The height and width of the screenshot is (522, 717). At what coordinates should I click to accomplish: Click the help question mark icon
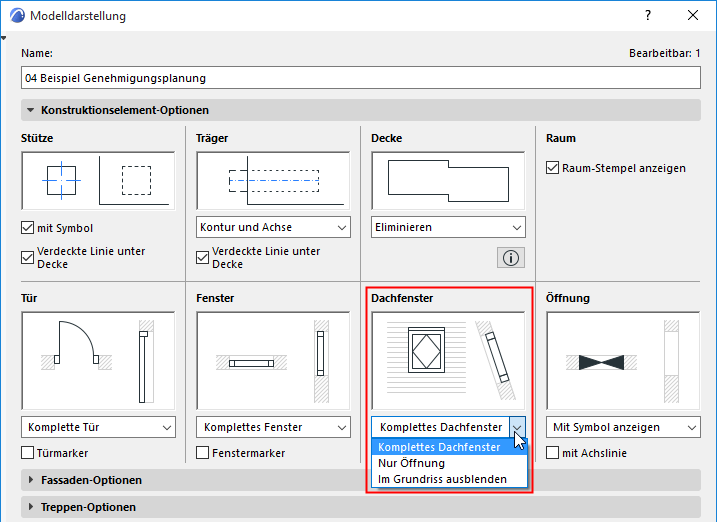tap(648, 16)
